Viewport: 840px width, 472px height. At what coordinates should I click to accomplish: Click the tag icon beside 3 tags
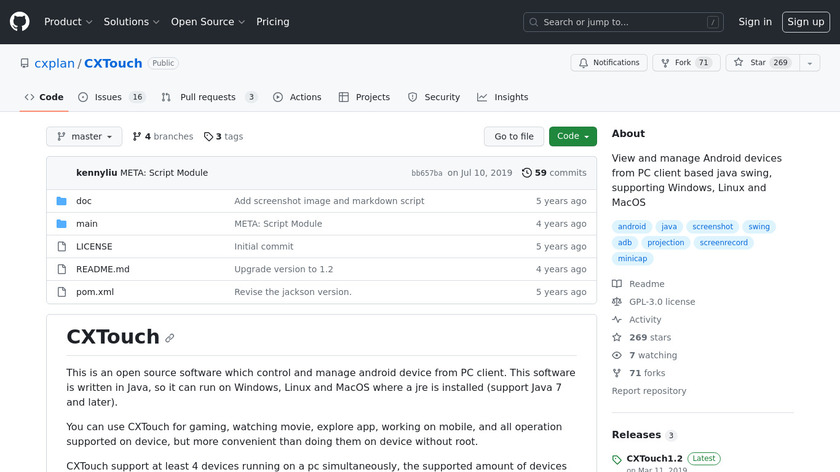coord(208,137)
